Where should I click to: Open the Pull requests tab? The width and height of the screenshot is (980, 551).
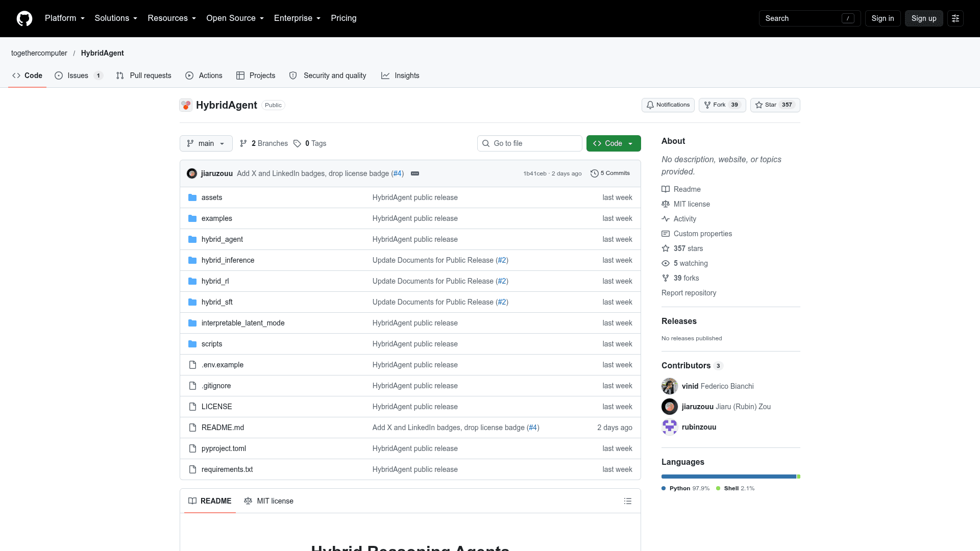point(144,76)
